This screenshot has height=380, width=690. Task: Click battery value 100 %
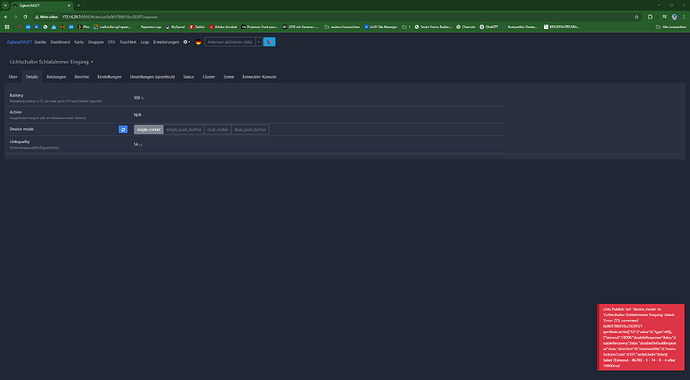pyautogui.click(x=139, y=98)
